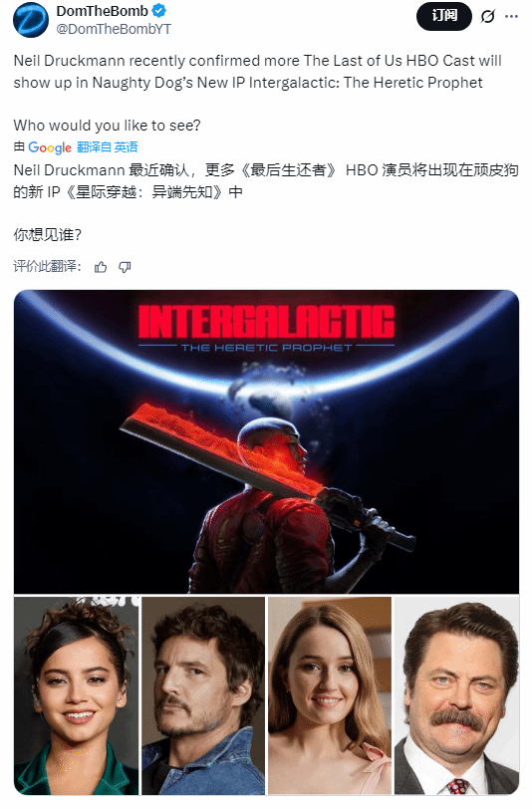Click the Google logo
The image size is (532, 809).
[50, 147]
